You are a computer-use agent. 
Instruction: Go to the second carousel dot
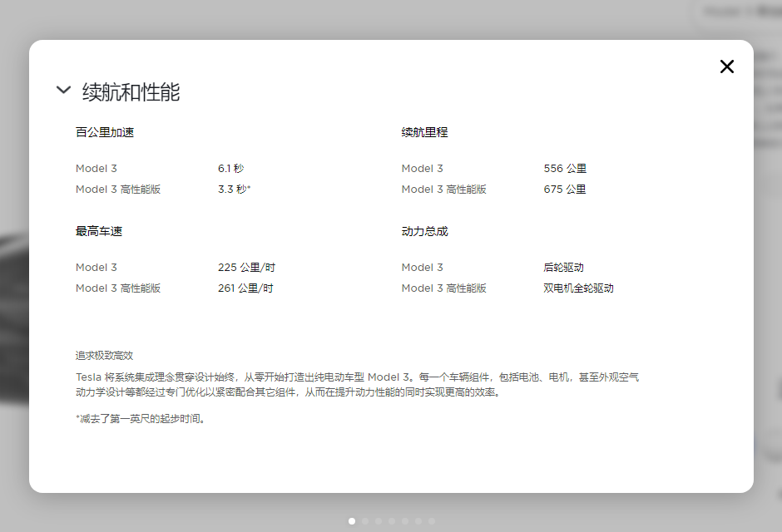click(365, 521)
